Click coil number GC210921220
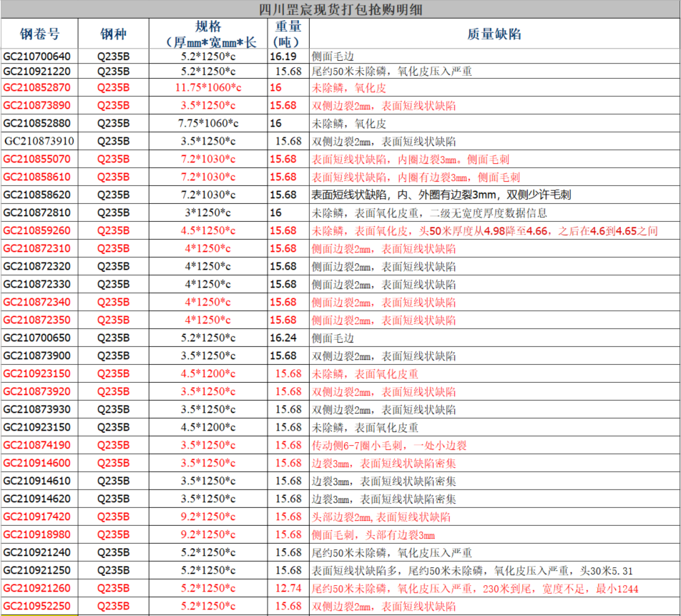Viewport: 681px width, 616px height. [x=37, y=72]
